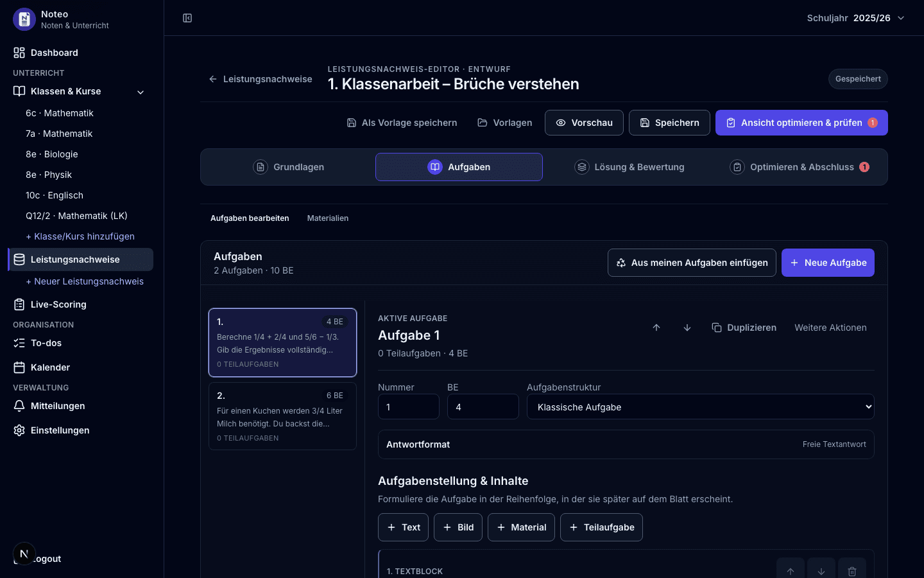Viewport: 924px width, 578px height.
Task: Open the Schuljahr 2025/26 dropdown
Action: click(856, 18)
